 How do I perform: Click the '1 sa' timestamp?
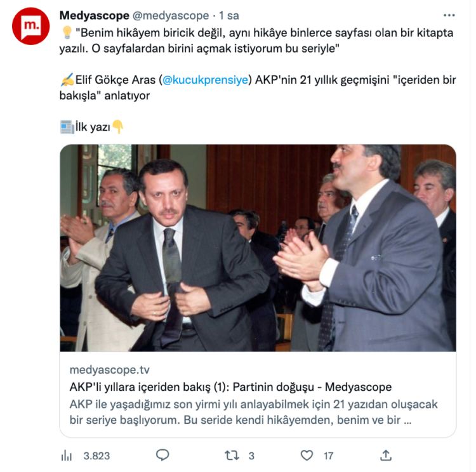click(229, 15)
